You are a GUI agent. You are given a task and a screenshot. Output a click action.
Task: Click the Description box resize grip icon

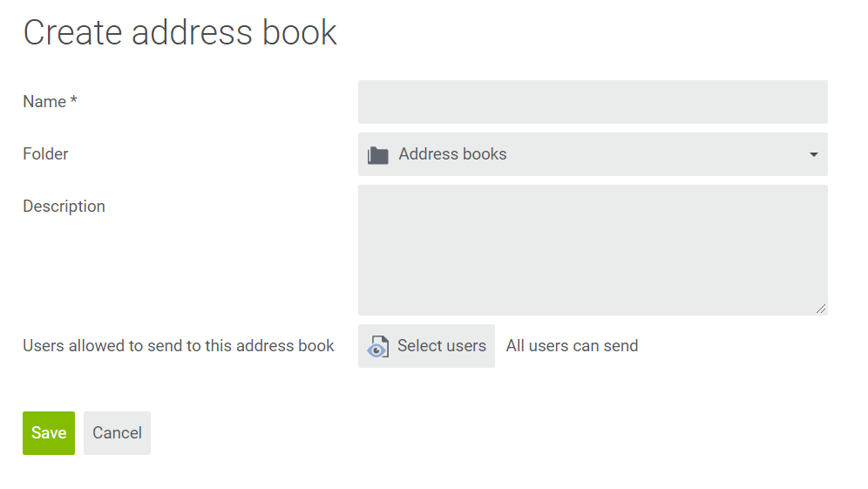(821, 309)
